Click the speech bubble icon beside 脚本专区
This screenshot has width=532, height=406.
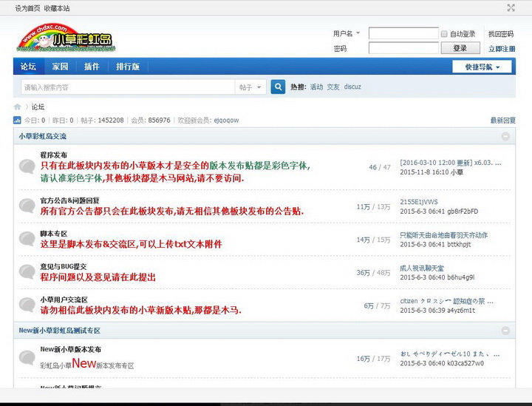(x=27, y=240)
